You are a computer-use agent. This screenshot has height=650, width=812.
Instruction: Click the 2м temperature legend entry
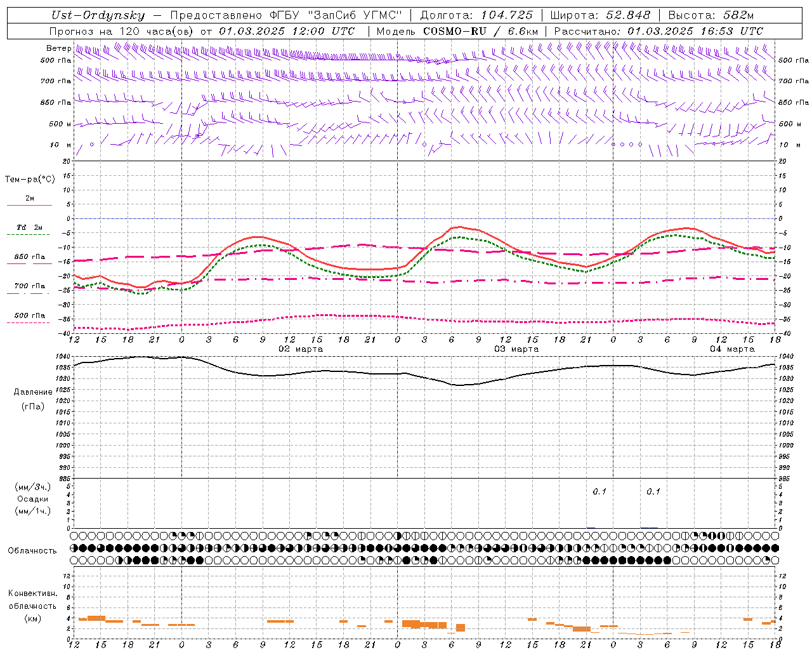tap(30, 199)
